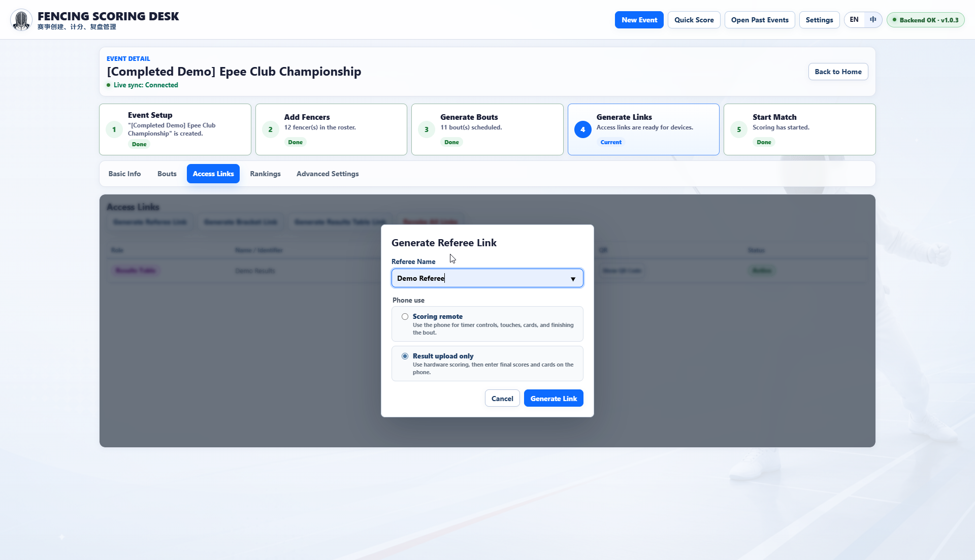Image resolution: width=975 pixels, height=560 pixels.
Task: Open Quick Score
Action: tap(694, 20)
